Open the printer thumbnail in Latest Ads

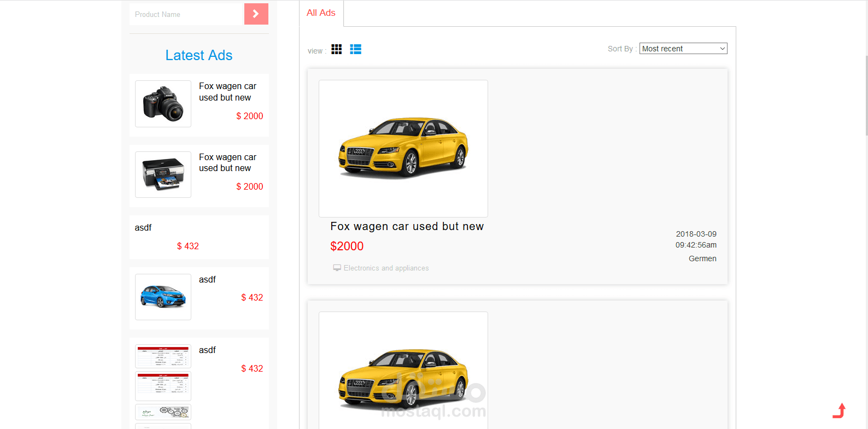(x=163, y=174)
